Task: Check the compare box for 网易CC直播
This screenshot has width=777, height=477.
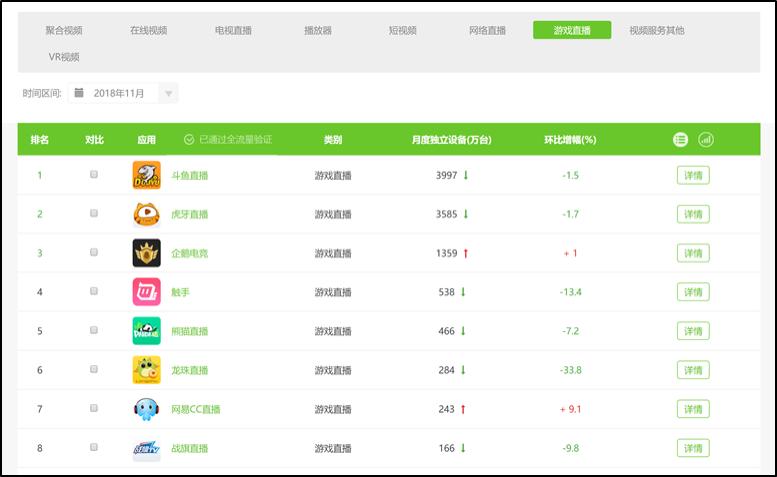Action: 94,408
